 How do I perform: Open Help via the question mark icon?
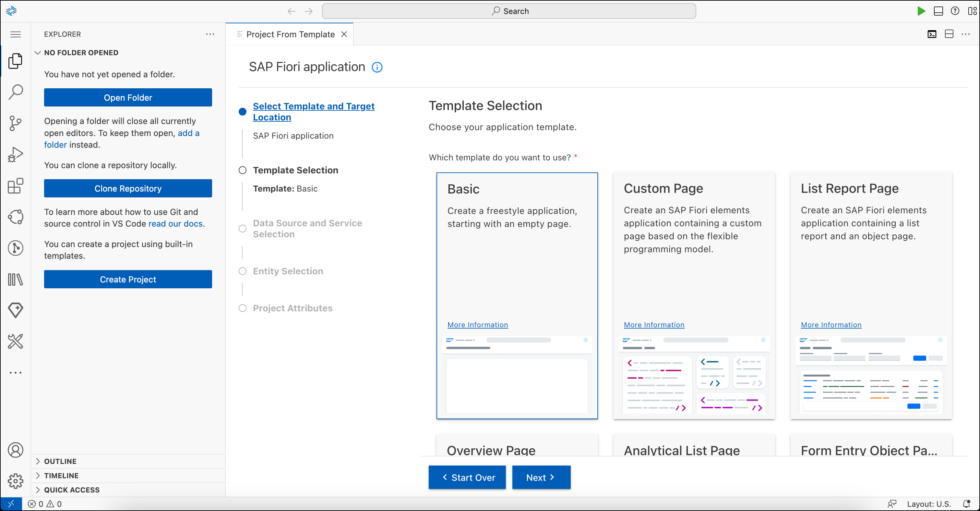pos(955,11)
